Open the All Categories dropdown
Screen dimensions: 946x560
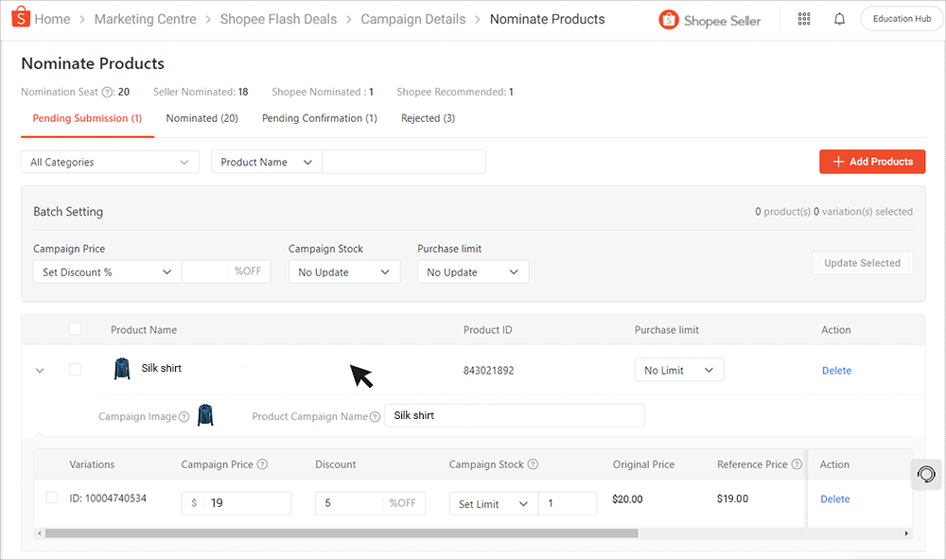(x=109, y=162)
